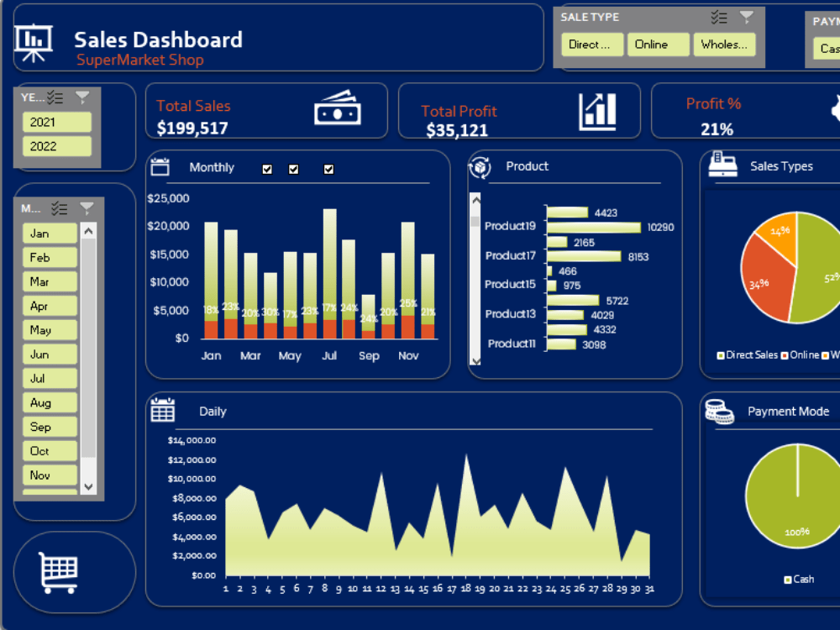Click the Cash legend color swatch
Viewport: 840px width, 630px height.
pyautogui.click(x=788, y=580)
